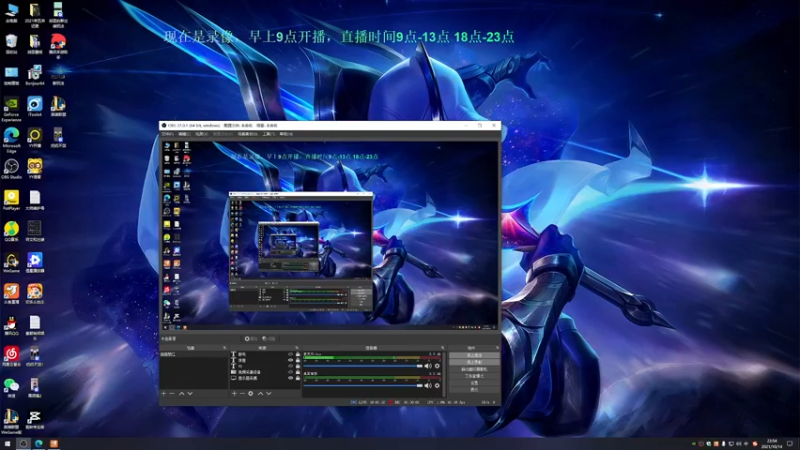This screenshot has width=800, height=450.
Task: Click the Audio Mixer vertical scrollbar
Action: click(444, 374)
